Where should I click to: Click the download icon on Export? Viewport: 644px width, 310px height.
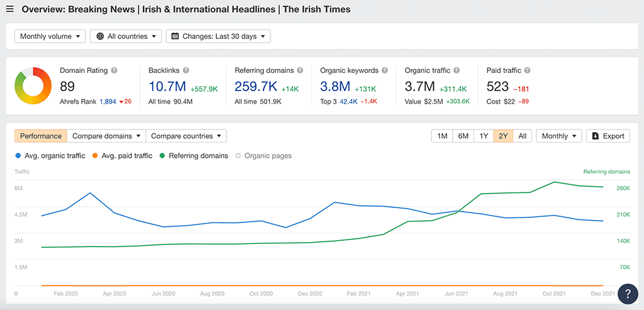click(596, 136)
